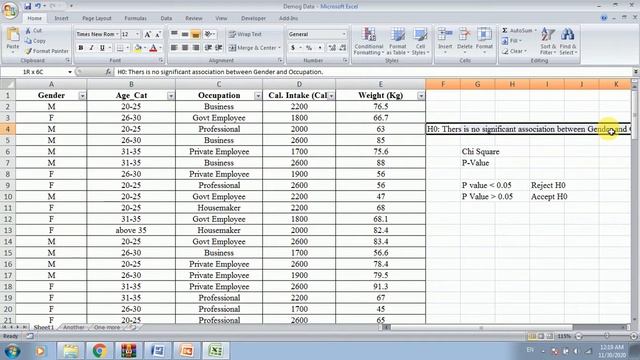Image resolution: width=640 pixels, height=360 pixels.
Task: Decrease decimal places
Action: 343,48
